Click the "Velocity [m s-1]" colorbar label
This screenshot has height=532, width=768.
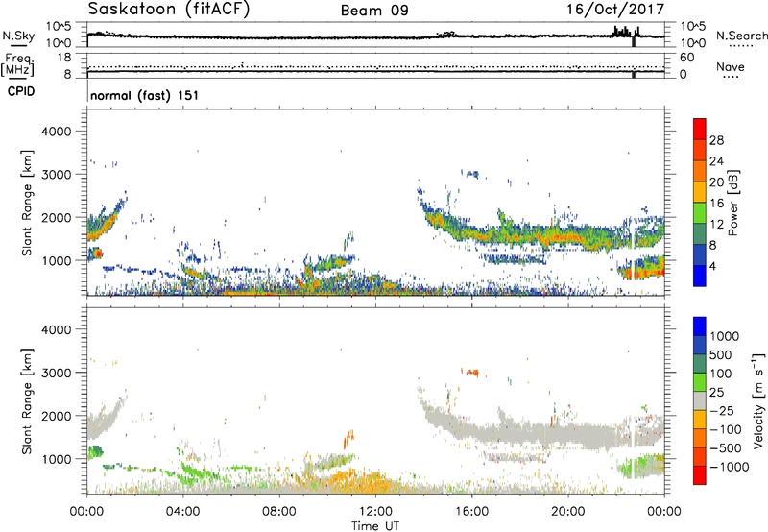pos(758,400)
